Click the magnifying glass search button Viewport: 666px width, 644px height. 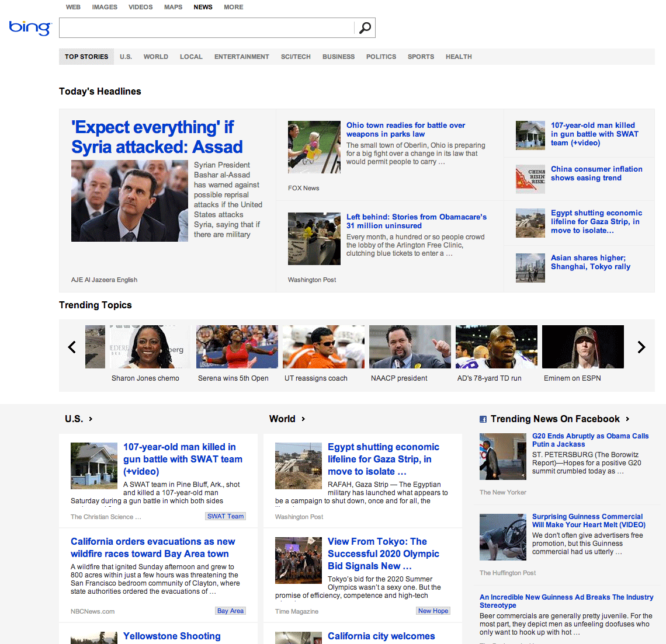pos(365,27)
